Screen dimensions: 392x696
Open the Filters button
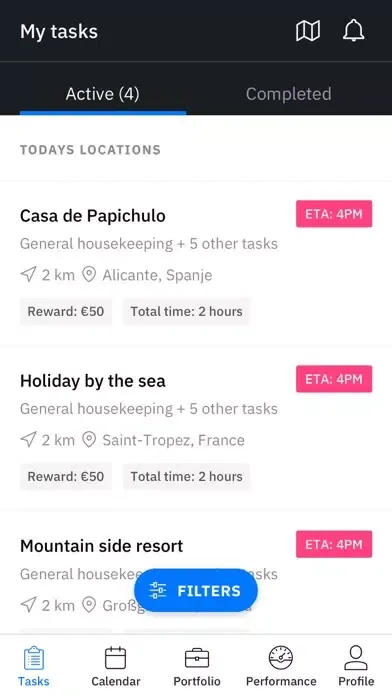[196, 591]
